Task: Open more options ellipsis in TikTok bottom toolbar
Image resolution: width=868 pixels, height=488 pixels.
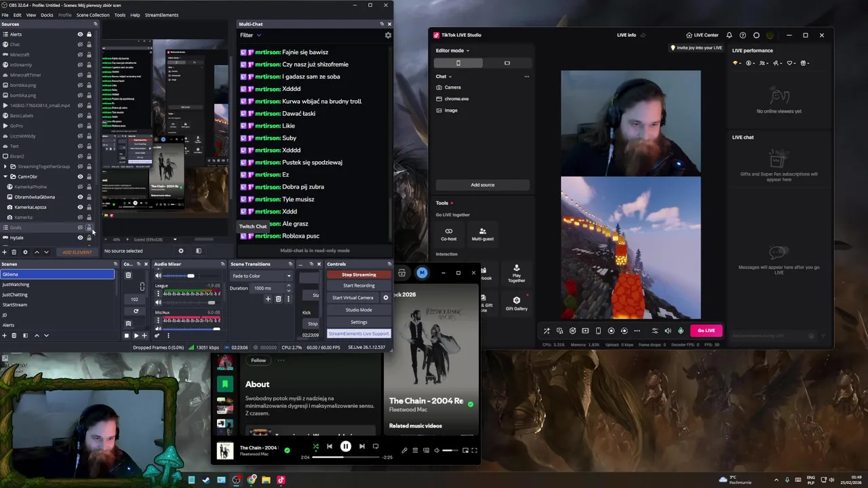Action: coord(637,331)
